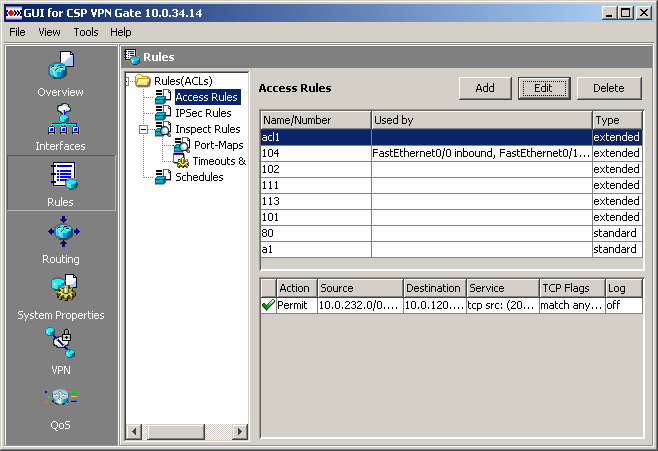Collapse the Inspect Rules tree node

pos(143,130)
